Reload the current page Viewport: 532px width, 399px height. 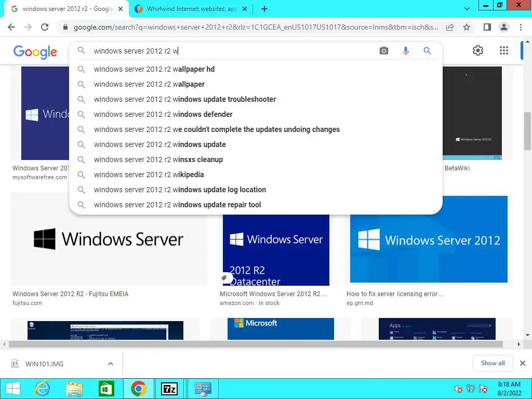click(x=45, y=27)
